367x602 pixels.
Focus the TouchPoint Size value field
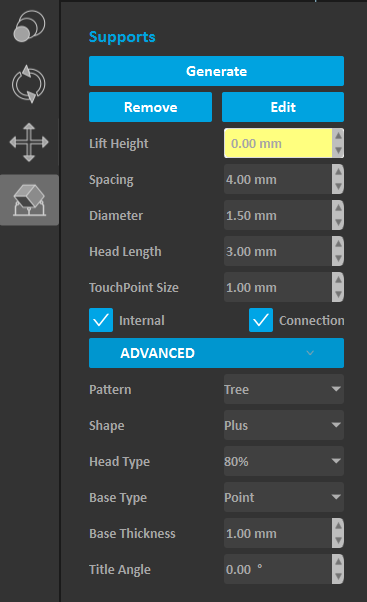click(x=278, y=287)
